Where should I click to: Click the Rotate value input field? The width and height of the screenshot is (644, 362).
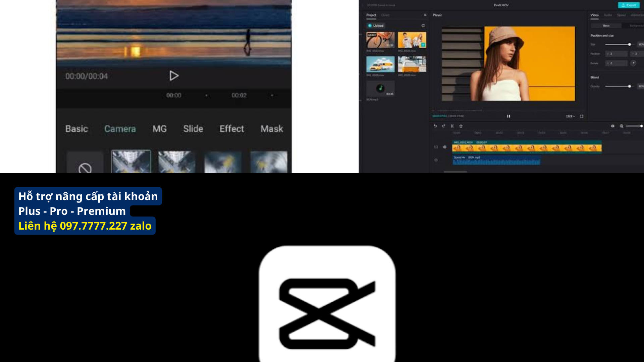click(x=616, y=63)
